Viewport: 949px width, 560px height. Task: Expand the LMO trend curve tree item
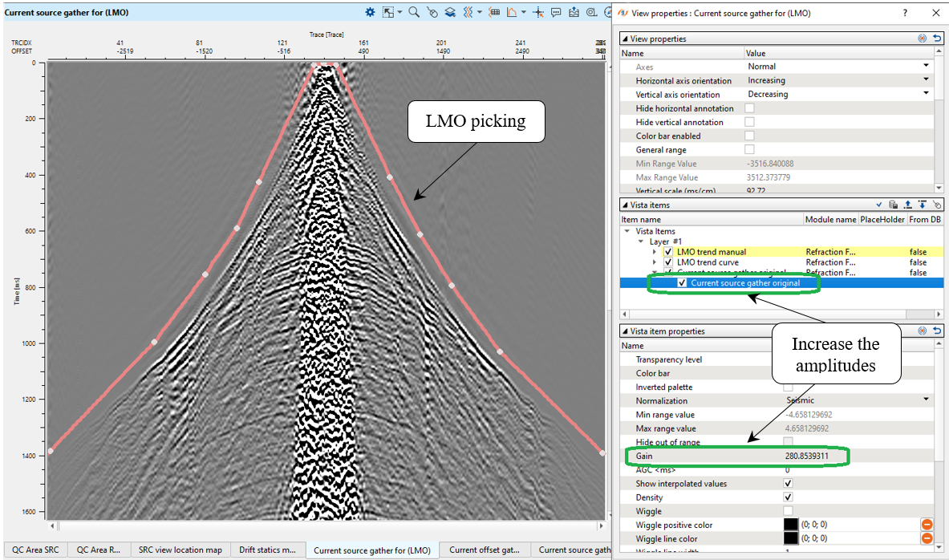[655, 262]
